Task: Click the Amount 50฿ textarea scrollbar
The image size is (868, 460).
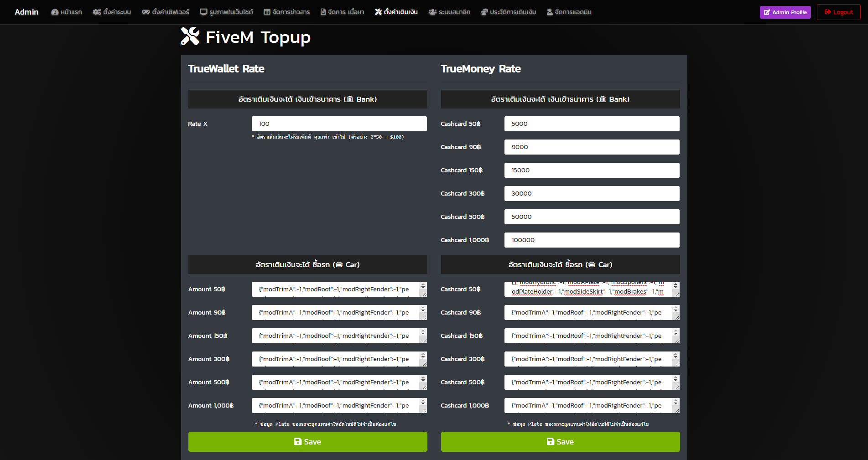Action: pos(423,286)
